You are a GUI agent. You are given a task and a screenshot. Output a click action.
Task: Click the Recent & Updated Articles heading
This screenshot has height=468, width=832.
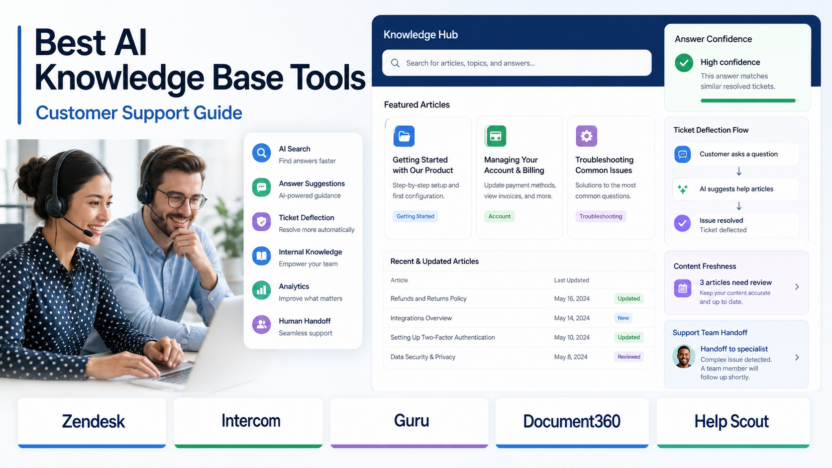[x=434, y=262]
